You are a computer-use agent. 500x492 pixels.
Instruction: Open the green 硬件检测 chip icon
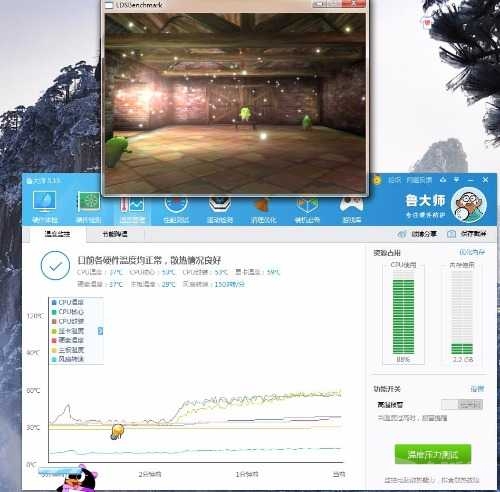pos(88,207)
